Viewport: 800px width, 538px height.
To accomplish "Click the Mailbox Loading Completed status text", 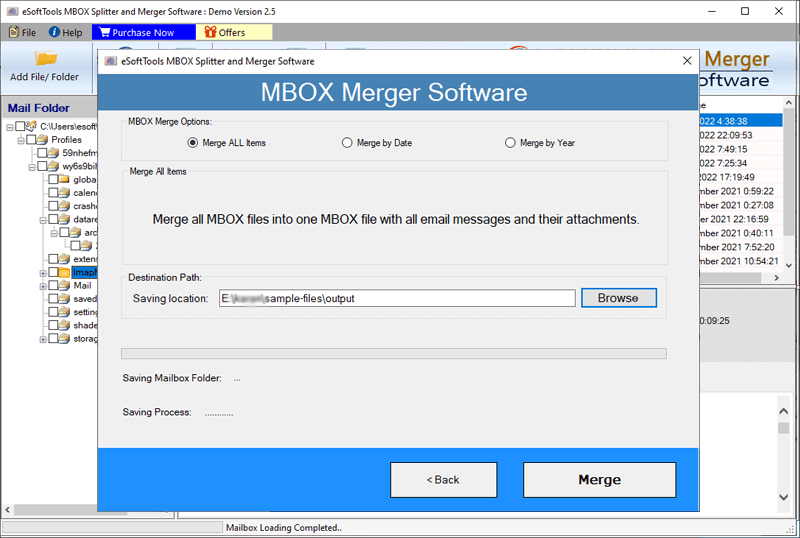I will [x=284, y=528].
